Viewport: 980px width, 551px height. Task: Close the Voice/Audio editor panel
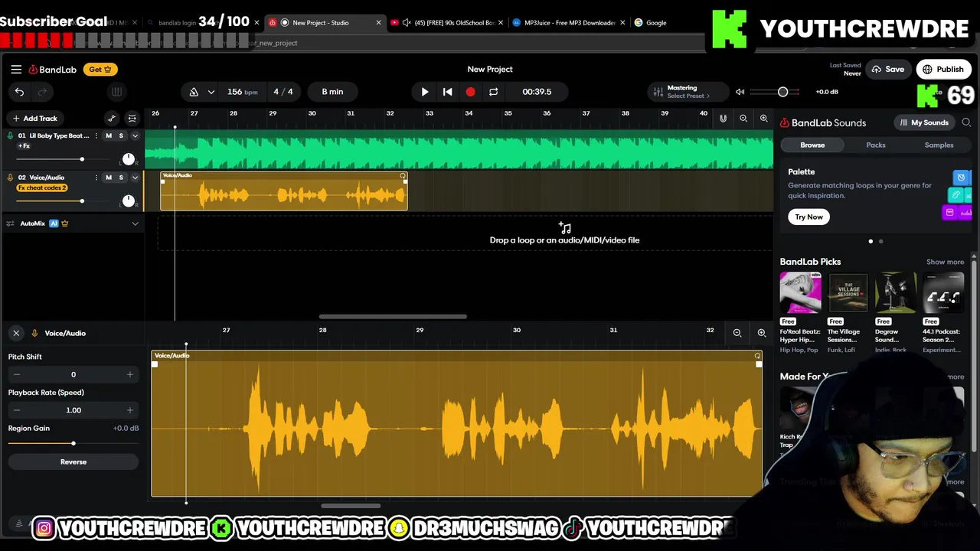(16, 334)
